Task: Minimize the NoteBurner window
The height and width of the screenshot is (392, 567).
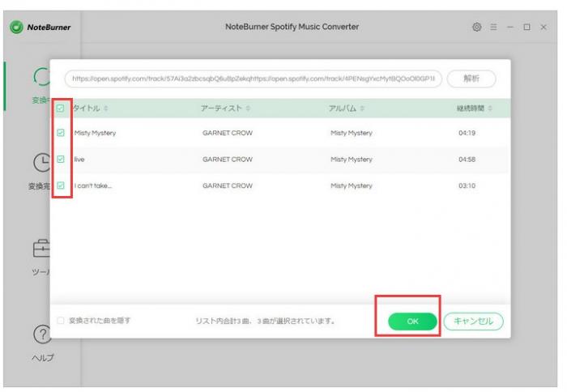Action: click(509, 27)
